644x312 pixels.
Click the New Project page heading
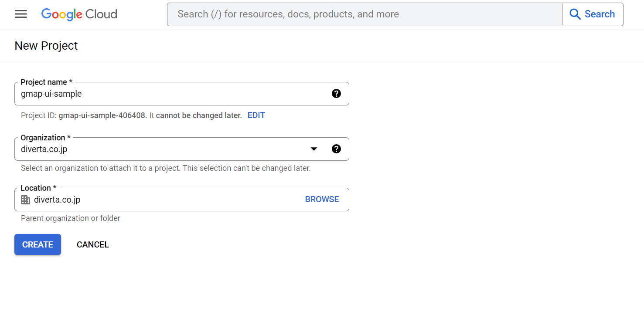[46, 45]
